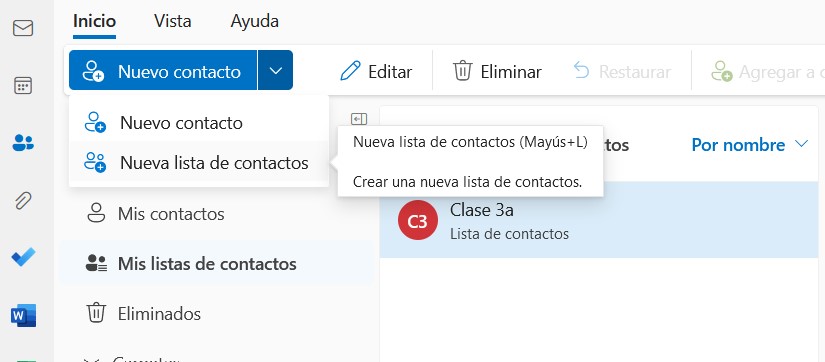Click the trash icon next to Eliminar
The image size is (825, 362).
[x=462, y=71]
